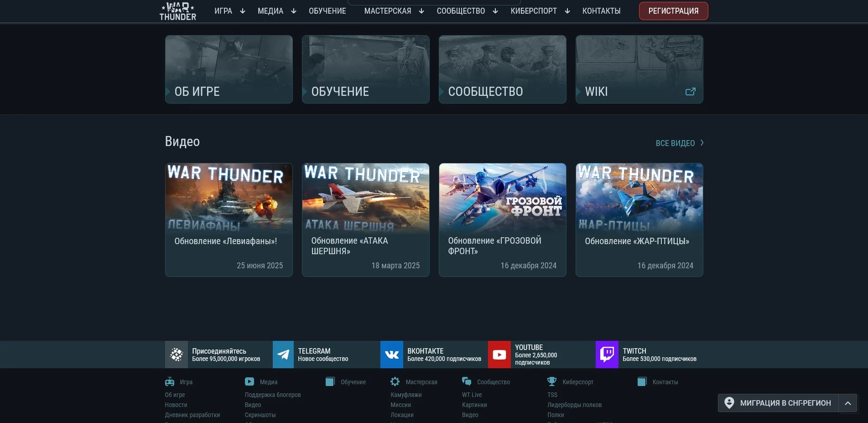Click the СООБЩЕСТВО promo card
Screen dimensions: 868x423
502,69
